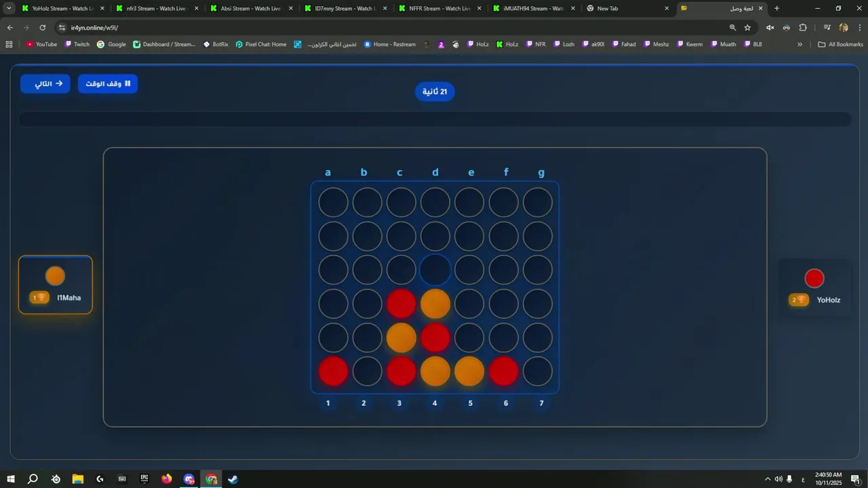The image size is (868, 488).
Task: Open the Home - Restream bookmark
Action: [390, 44]
